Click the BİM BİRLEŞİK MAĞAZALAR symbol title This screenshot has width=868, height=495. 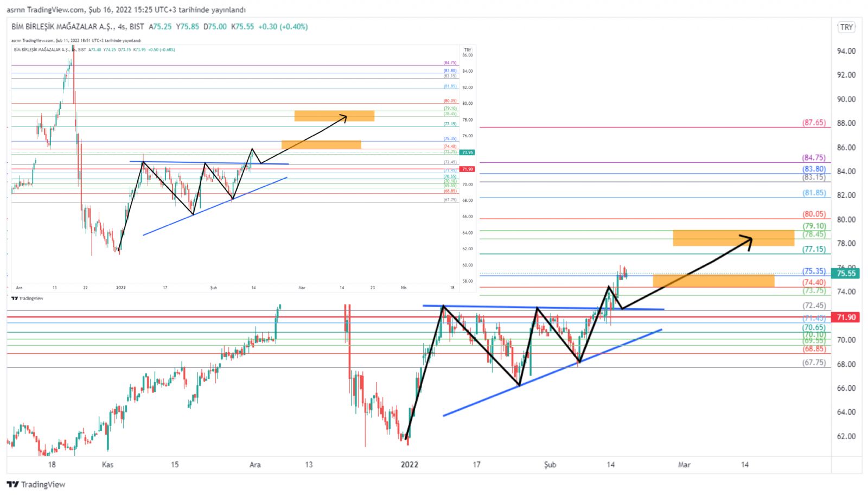tap(62, 27)
